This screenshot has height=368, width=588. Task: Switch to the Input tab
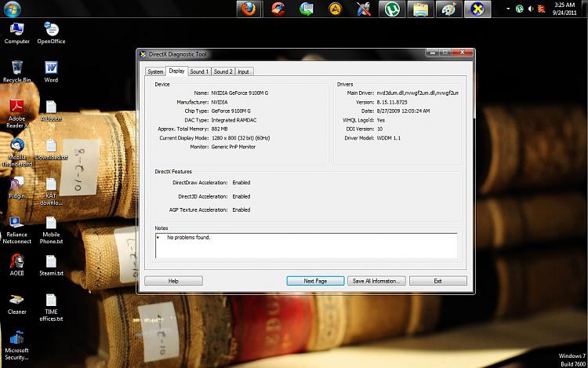tap(243, 71)
